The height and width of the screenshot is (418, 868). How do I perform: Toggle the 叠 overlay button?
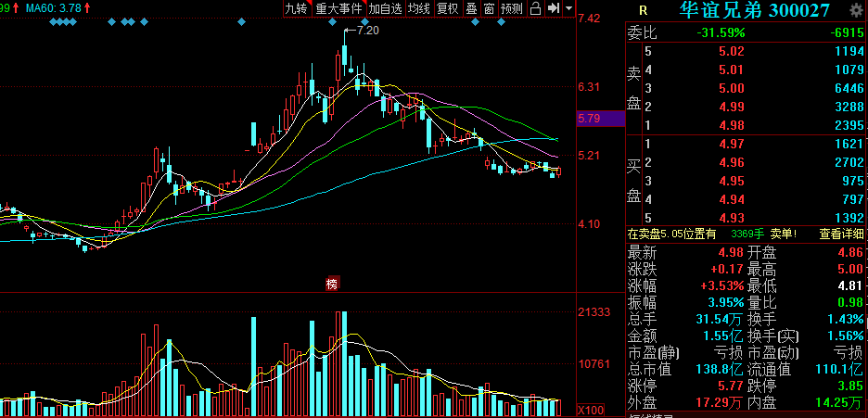pos(471,8)
